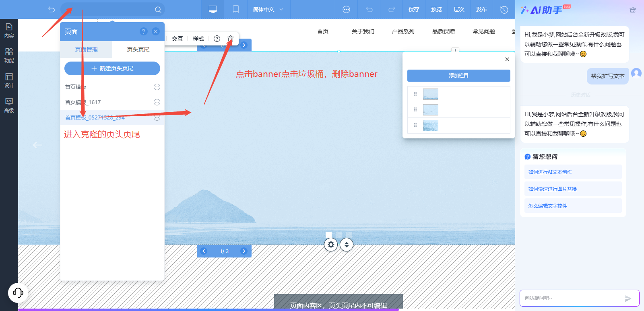644x311 pixels.
Task: Open the 功能 sidebar panel
Action: pyautogui.click(x=9, y=56)
